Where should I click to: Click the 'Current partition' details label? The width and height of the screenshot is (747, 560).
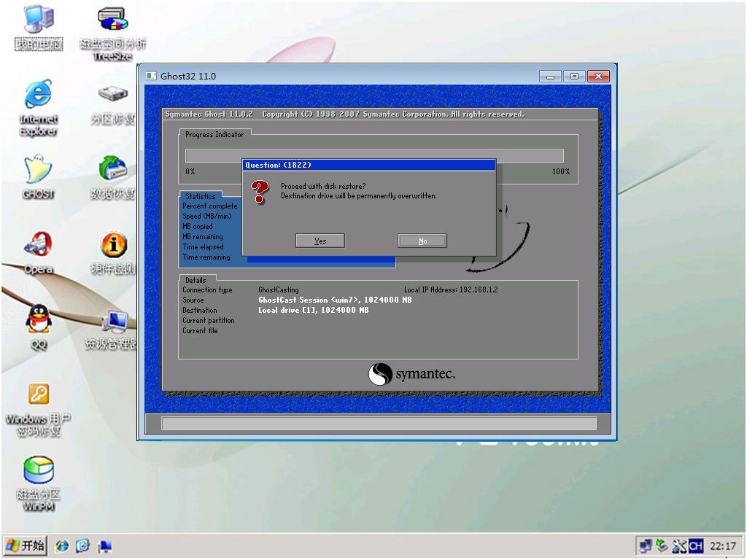208,321
